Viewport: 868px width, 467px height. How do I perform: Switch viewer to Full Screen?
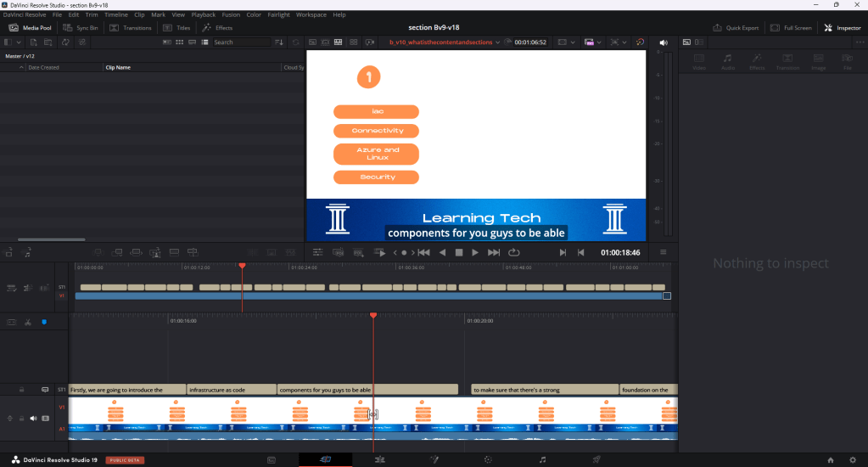[791, 28]
